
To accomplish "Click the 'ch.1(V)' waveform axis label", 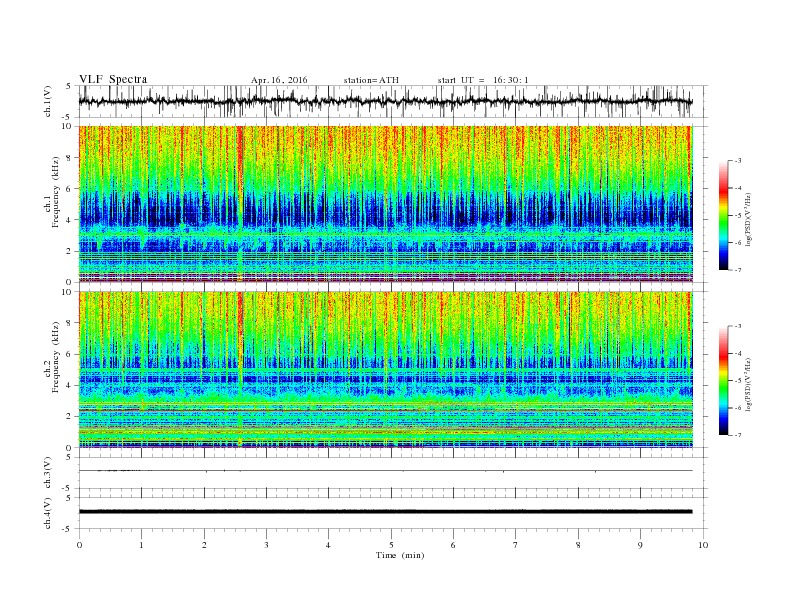I will click(x=48, y=101).
